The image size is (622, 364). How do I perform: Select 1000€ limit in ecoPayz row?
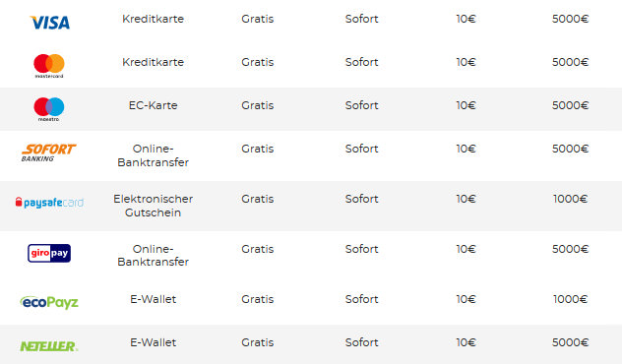pos(571,299)
